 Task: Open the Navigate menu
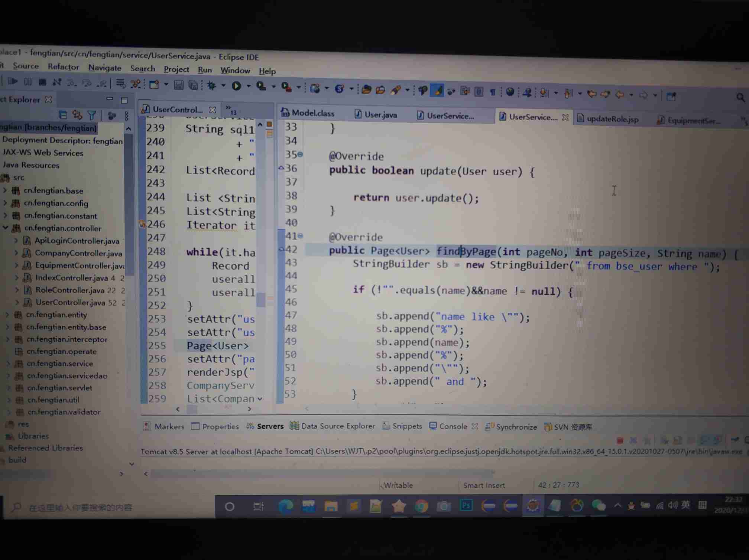[105, 68]
